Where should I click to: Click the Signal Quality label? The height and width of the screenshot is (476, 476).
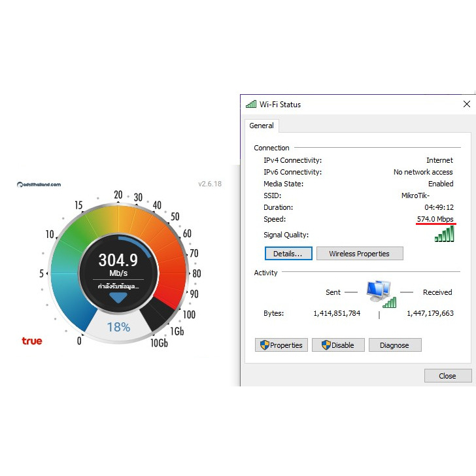(286, 235)
